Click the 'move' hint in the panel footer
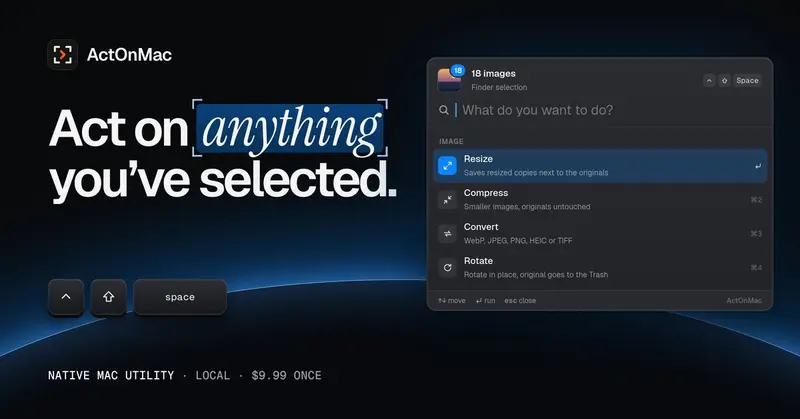This screenshot has width=800, height=419. coord(452,301)
